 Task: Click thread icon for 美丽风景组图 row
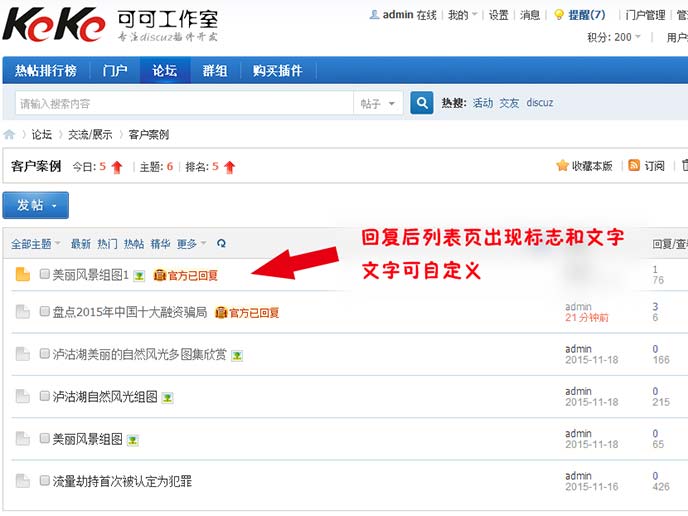[x=22, y=438]
